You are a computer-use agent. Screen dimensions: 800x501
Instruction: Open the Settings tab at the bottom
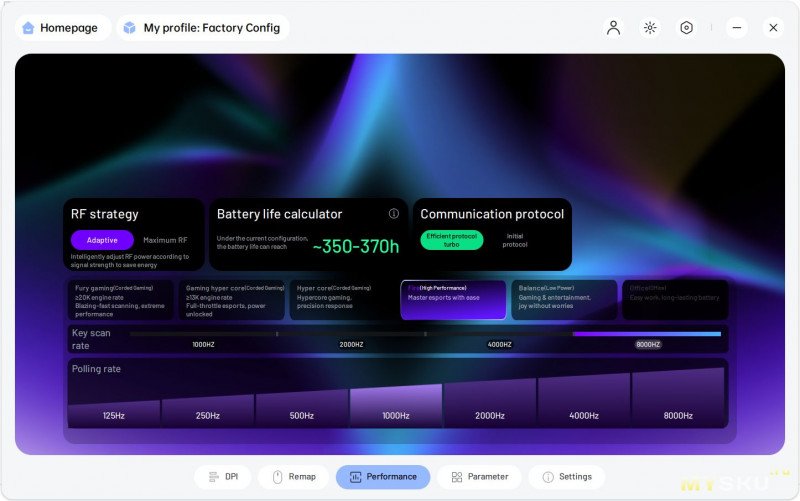tap(566, 477)
